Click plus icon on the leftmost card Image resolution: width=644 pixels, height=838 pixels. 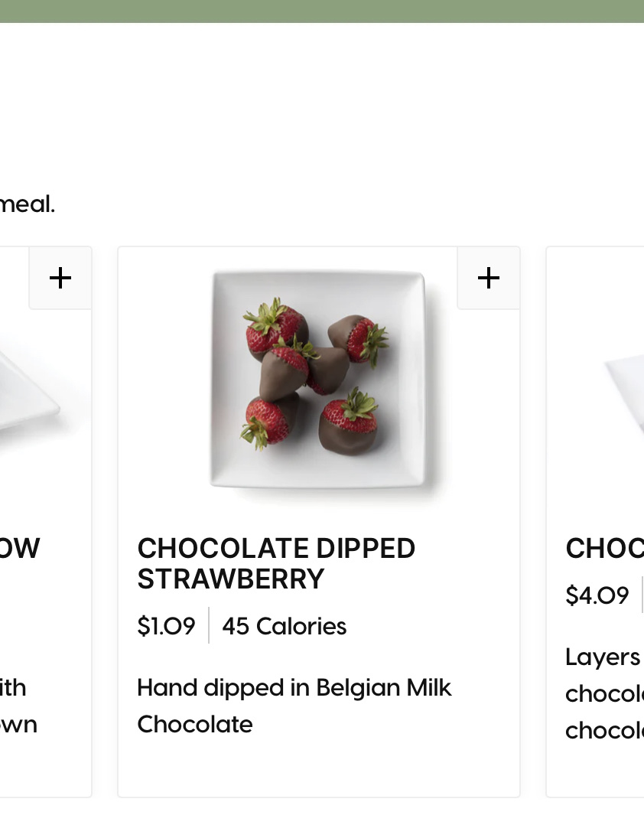pos(60,278)
